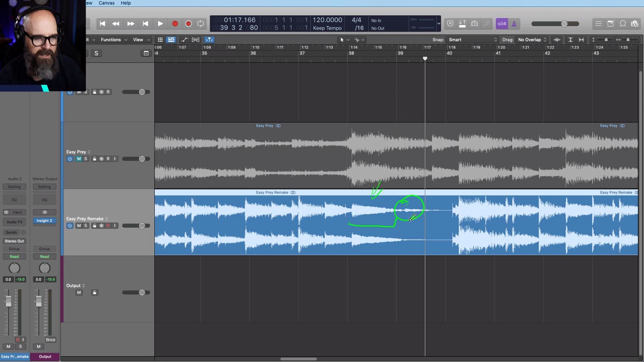This screenshot has height=362, width=644.
Task: Open the Note Pads icon
Action: (x=611, y=24)
